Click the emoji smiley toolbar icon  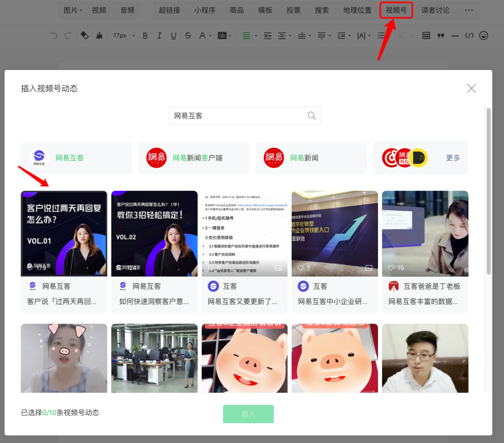click(x=484, y=35)
